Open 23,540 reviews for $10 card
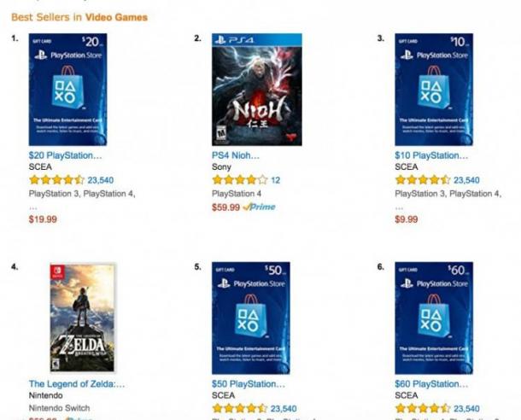521x420 pixels. pyautogui.click(x=466, y=180)
